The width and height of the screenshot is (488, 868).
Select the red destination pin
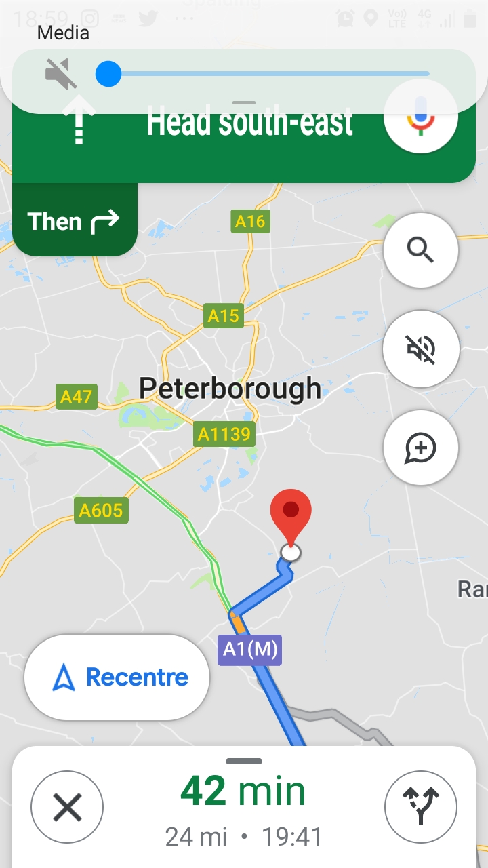coord(291,517)
